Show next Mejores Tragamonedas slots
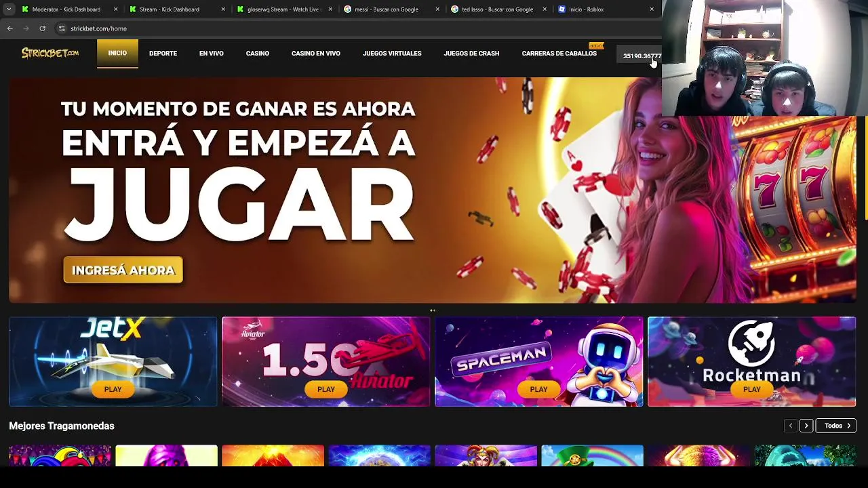 [806, 426]
